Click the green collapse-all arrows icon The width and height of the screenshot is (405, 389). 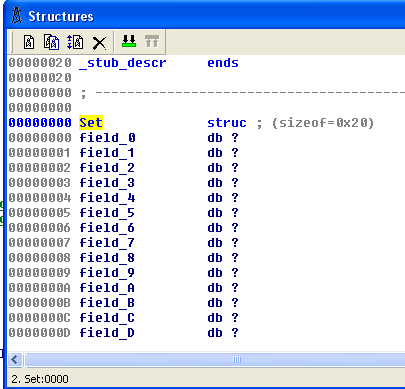[x=129, y=41]
